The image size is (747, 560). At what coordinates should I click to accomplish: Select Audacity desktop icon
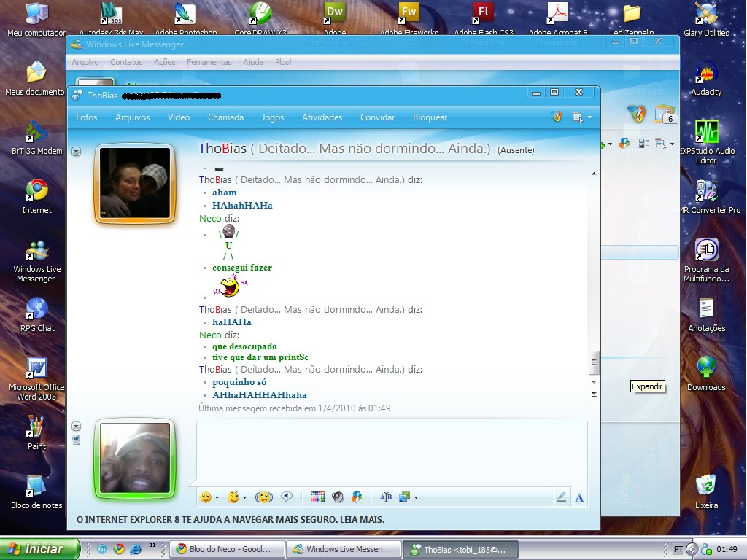tap(706, 79)
